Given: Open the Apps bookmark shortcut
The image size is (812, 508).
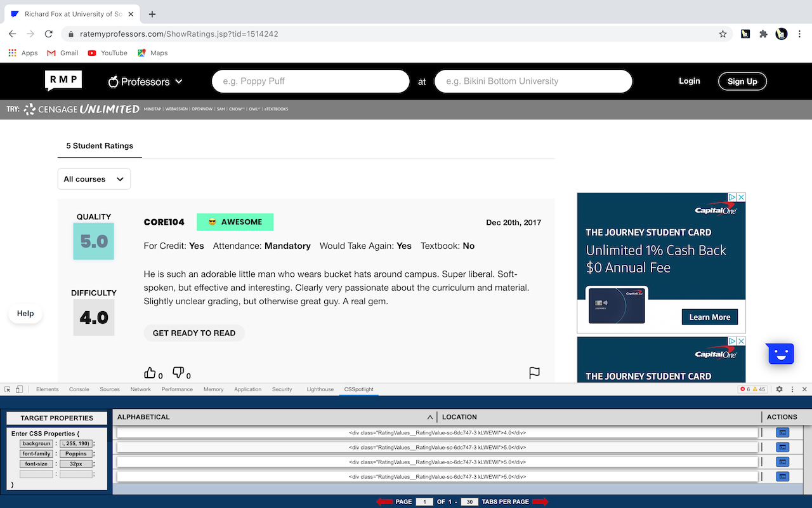Looking at the screenshot, I should coord(23,53).
